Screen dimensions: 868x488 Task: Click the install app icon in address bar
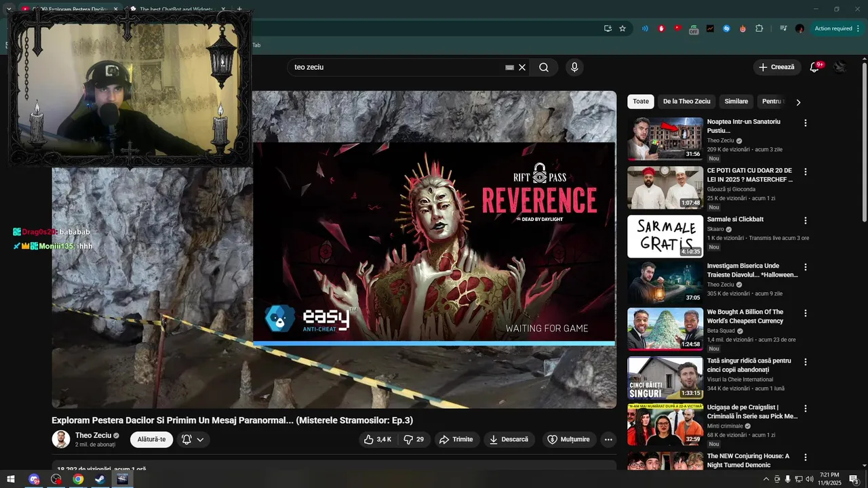[608, 28]
